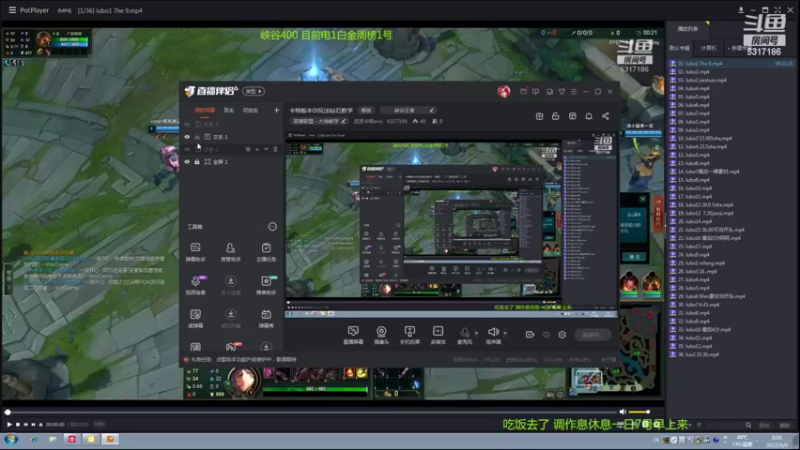Open the gift box icon above preview
The image size is (800, 450).
click(x=539, y=116)
